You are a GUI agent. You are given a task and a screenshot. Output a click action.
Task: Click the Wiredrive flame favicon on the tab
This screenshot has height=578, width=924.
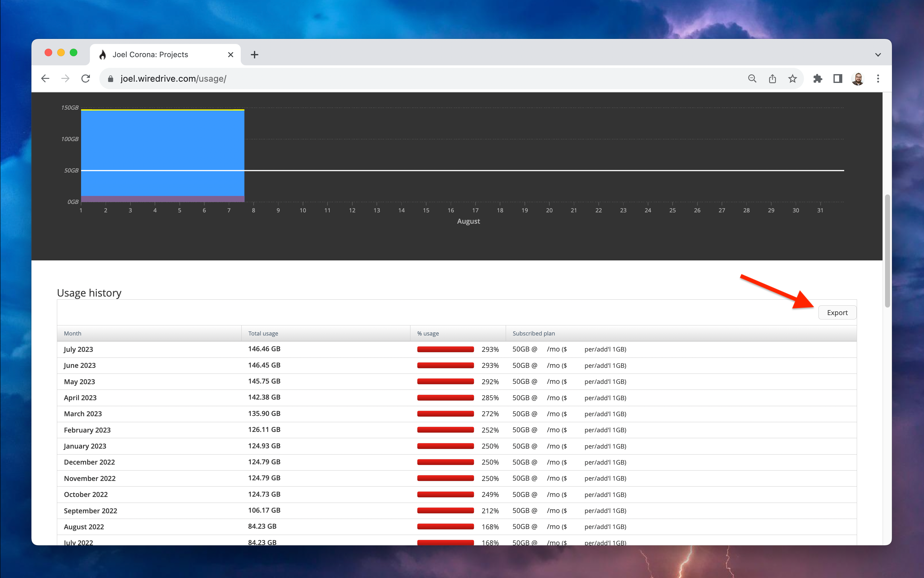point(102,54)
